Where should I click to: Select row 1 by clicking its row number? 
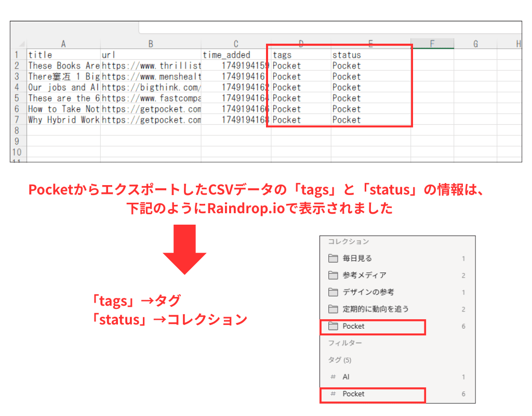17,55
